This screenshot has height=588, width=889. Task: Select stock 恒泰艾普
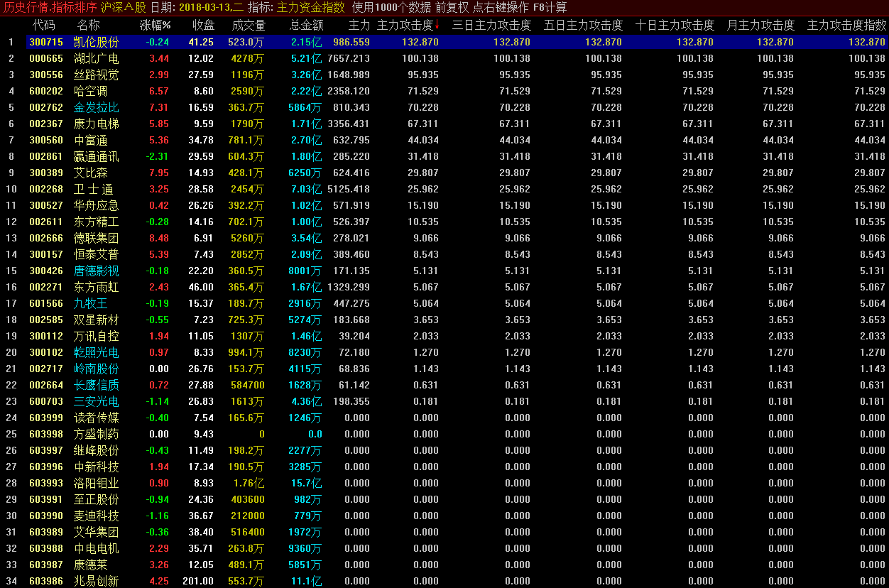tap(97, 254)
